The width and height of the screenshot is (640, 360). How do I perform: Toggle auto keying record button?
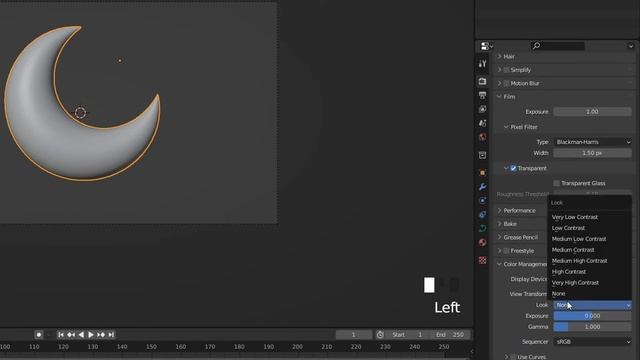click(x=39, y=335)
